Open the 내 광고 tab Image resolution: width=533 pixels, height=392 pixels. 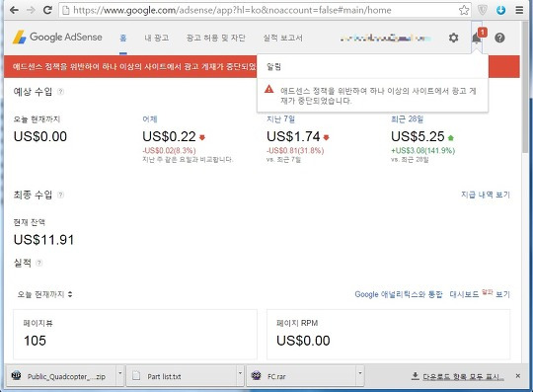pyautogui.click(x=156, y=38)
